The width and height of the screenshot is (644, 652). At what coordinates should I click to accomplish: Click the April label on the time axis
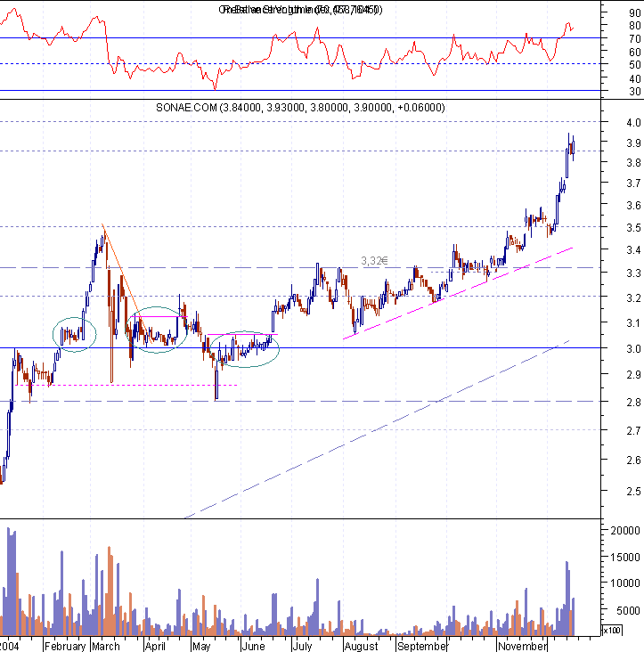pyautogui.click(x=155, y=646)
